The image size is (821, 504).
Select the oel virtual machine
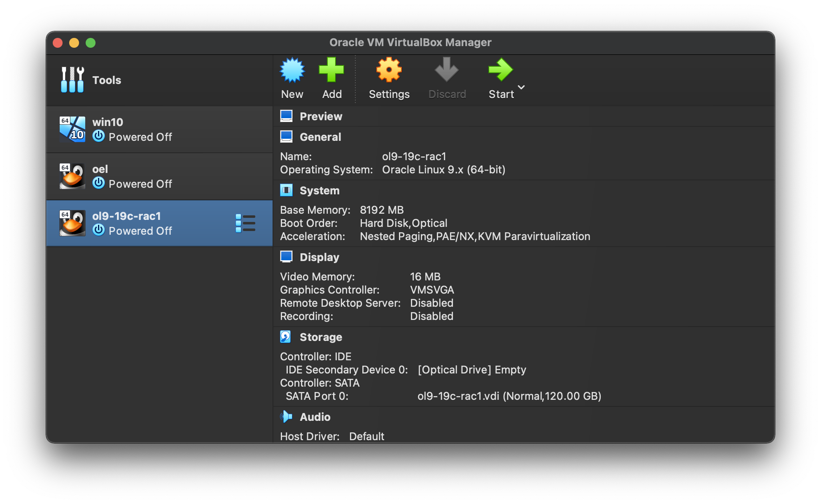point(159,176)
